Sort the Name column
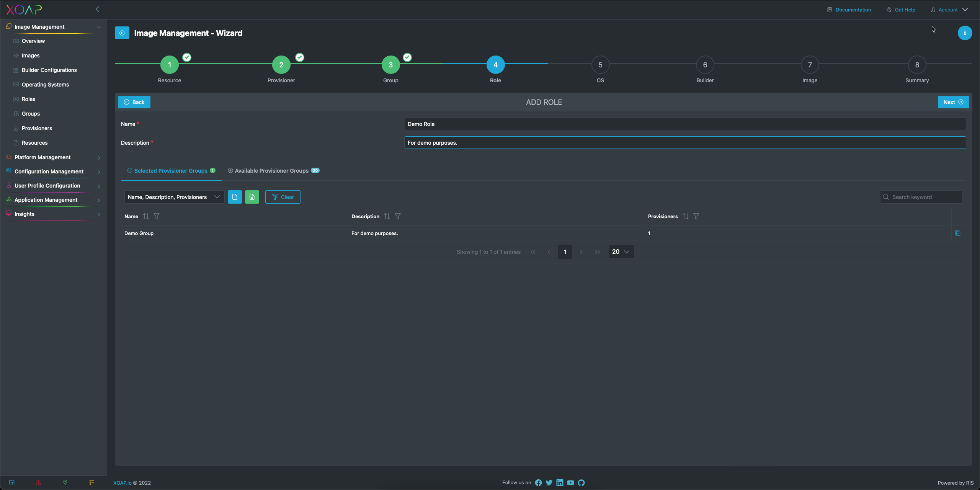Image resolution: width=980 pixels, height=490 pixels. [146, 216]
